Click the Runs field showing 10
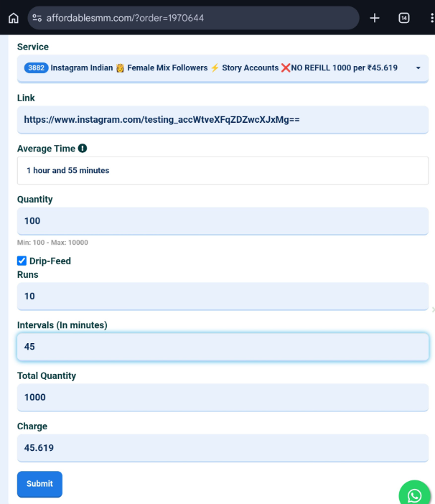The height and width of the screenshot is (504, 435). (x=223, y=296)
